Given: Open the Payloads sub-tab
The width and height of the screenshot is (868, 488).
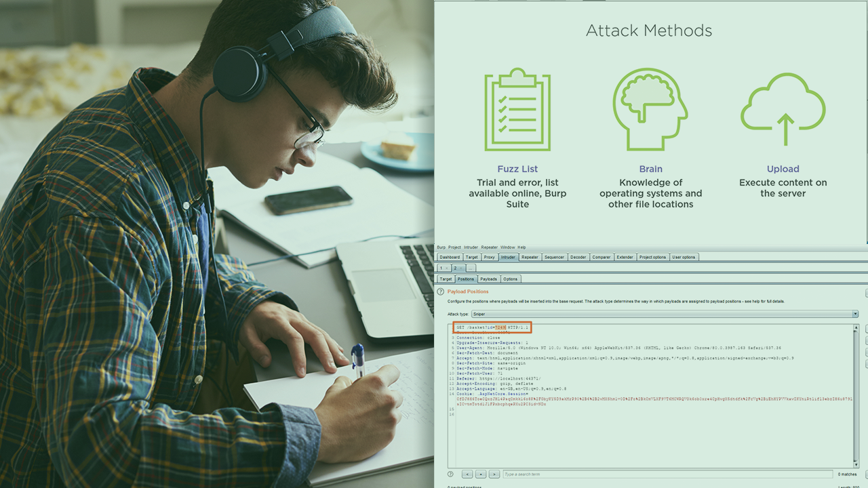Looking at the screenshot, I should click(488, 279).
